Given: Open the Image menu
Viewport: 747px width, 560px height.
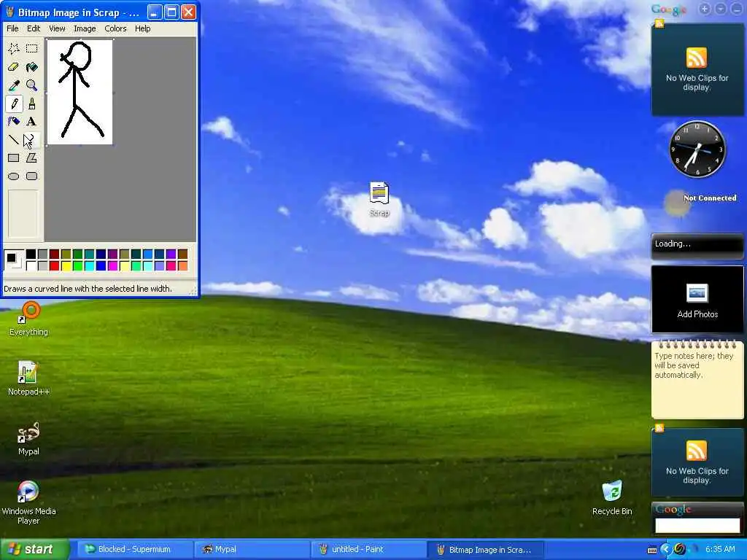Looking at the screenshot, I should pos(85,28).
